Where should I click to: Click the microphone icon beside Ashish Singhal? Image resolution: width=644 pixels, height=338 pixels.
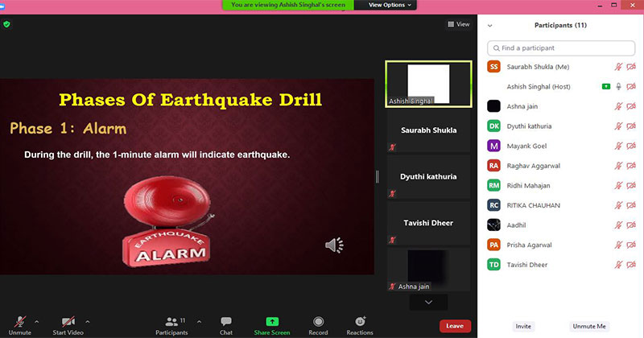618,86
